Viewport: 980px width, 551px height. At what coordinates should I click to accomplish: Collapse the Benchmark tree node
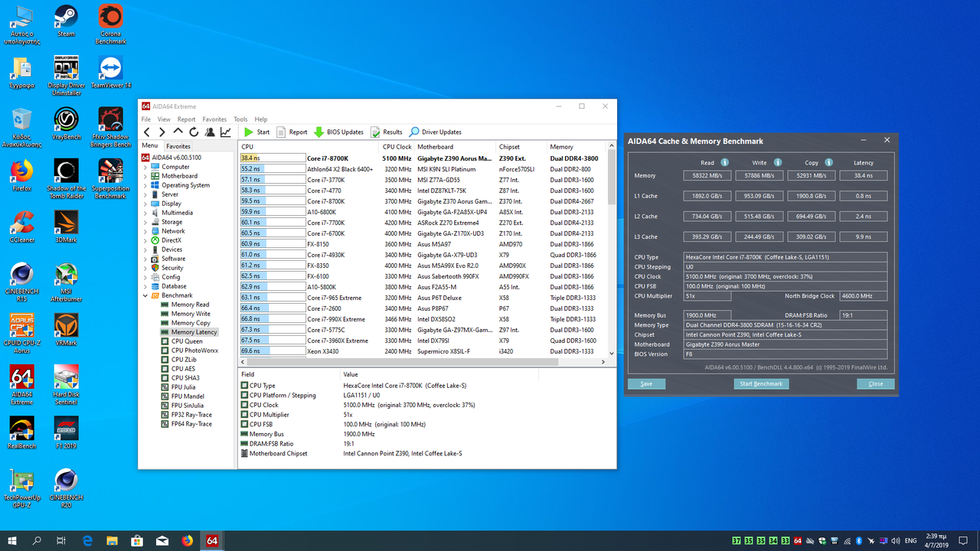point(145,295)
